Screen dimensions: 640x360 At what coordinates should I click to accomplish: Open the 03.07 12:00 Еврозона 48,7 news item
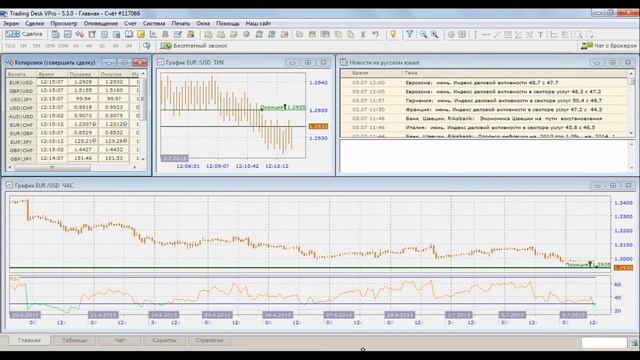pyautogui.click(x=484, y=83)
